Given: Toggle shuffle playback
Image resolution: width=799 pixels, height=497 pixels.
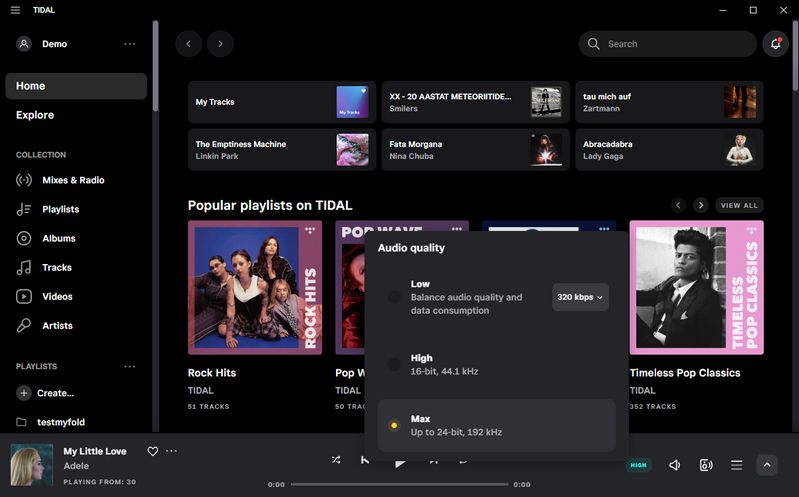Looking at the screenshot, I should pos(336,460).
